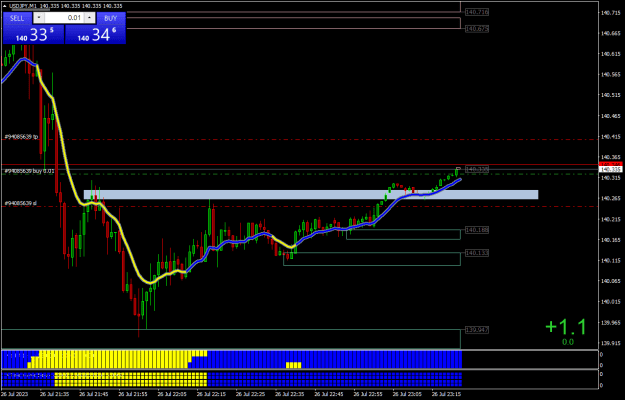Select the light blue resistance zone rectangle
The height and width of the screenshot is (400, 625).
[x=311, y=194]
